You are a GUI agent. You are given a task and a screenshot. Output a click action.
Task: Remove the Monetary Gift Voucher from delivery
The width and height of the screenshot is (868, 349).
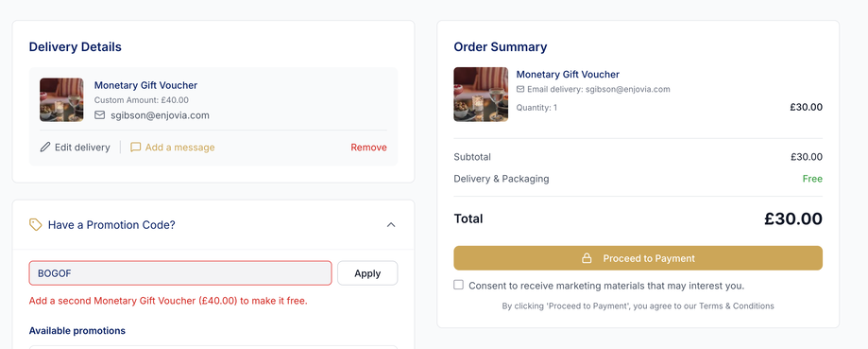tap(368, 148)
